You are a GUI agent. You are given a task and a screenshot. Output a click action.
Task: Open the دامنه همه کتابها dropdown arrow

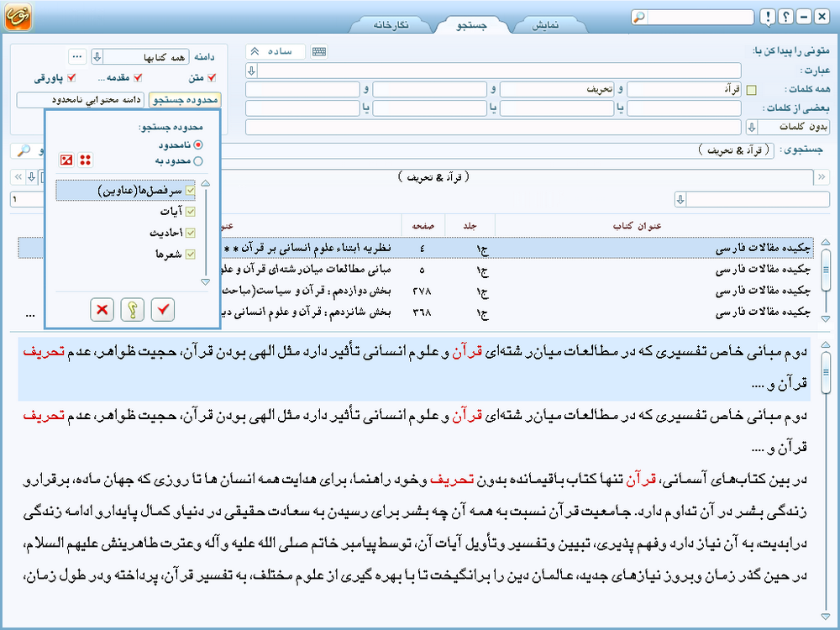click(97, 56)
